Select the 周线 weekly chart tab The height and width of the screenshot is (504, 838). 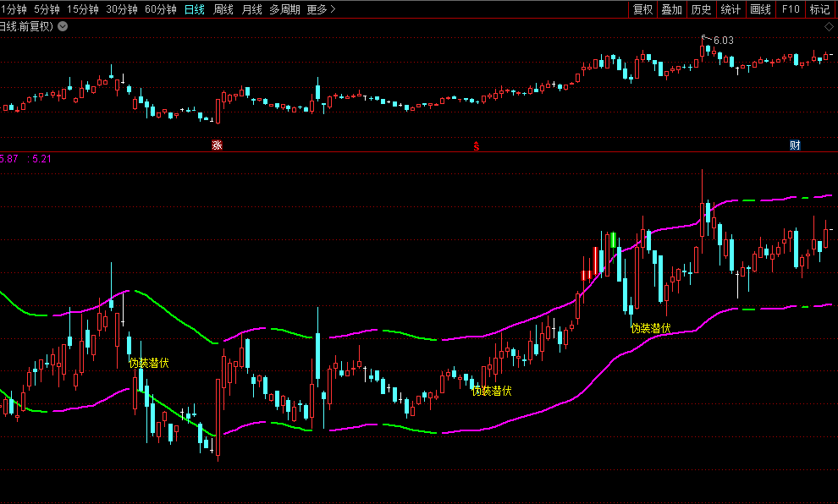[223, 9]
